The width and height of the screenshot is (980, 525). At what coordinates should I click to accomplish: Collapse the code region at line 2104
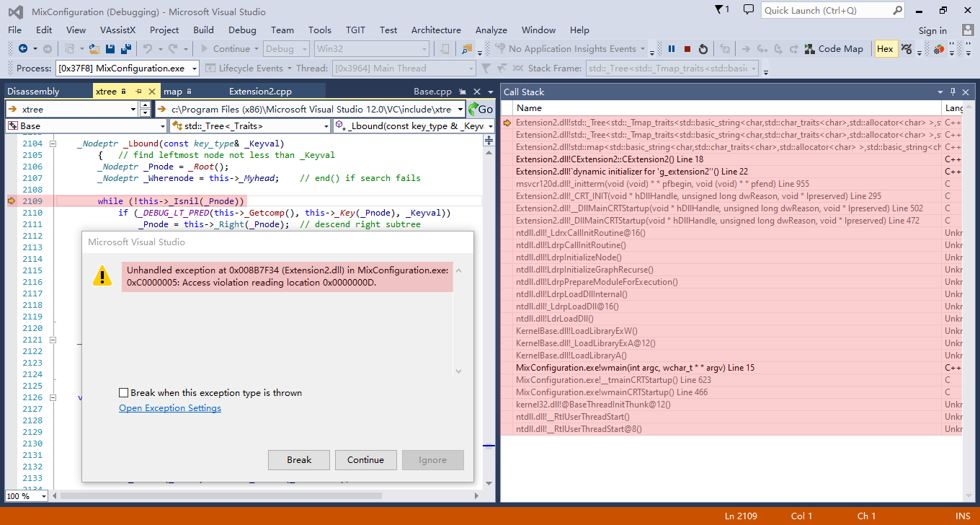coord(55,144)
